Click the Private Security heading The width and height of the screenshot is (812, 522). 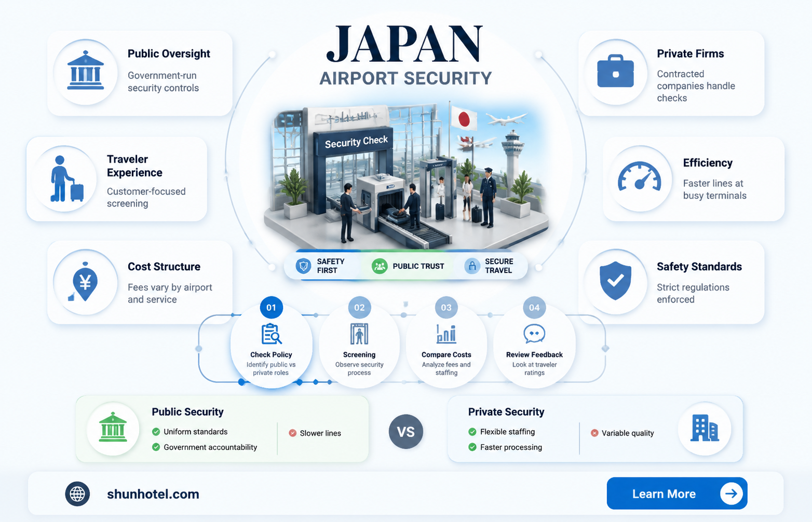pyautogui.click(x=506, y=412)
